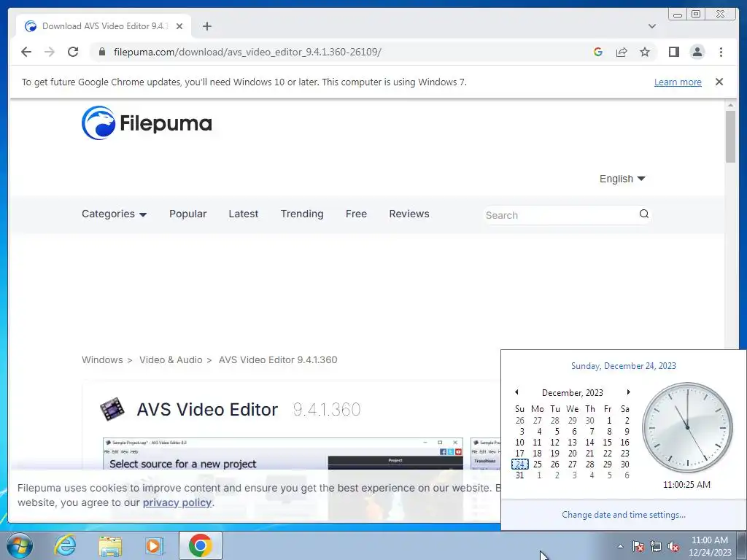747x560 pixels.
Task: Open the Action Center flag icon
Action: (638, 546)
